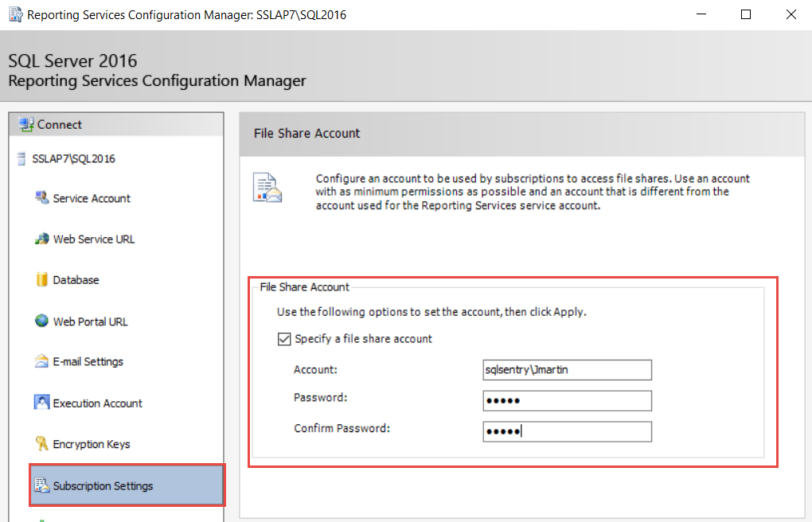Uncheck Specify a file share account
Image resolution: width=812 pixels, height=522 pixels.
click(x=283, y=339)
